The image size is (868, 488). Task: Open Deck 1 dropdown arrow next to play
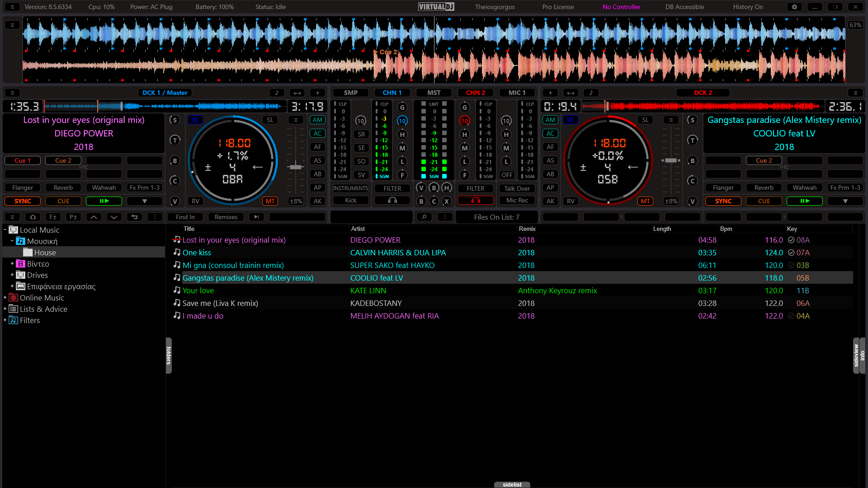[145, 201]
